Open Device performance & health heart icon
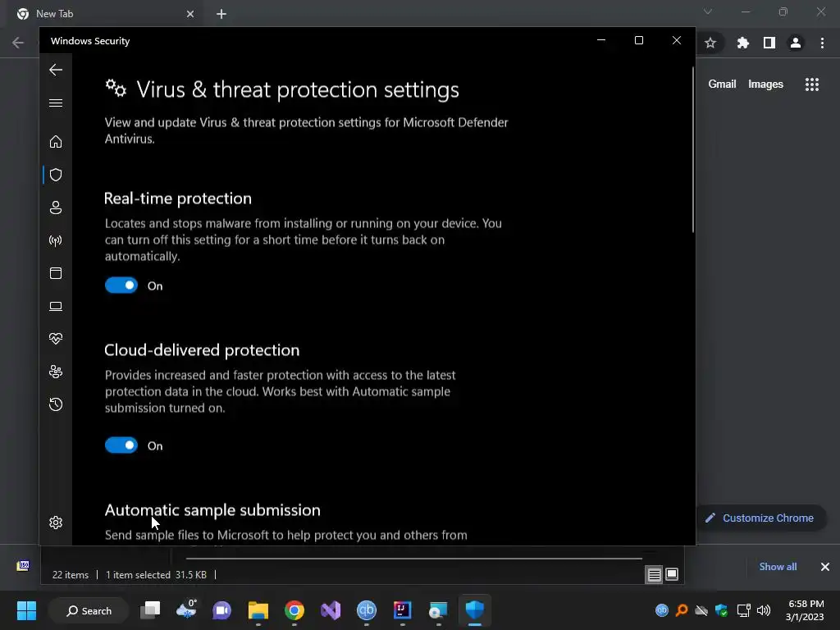This screenshot has width=840, height=630. (56, 339)
